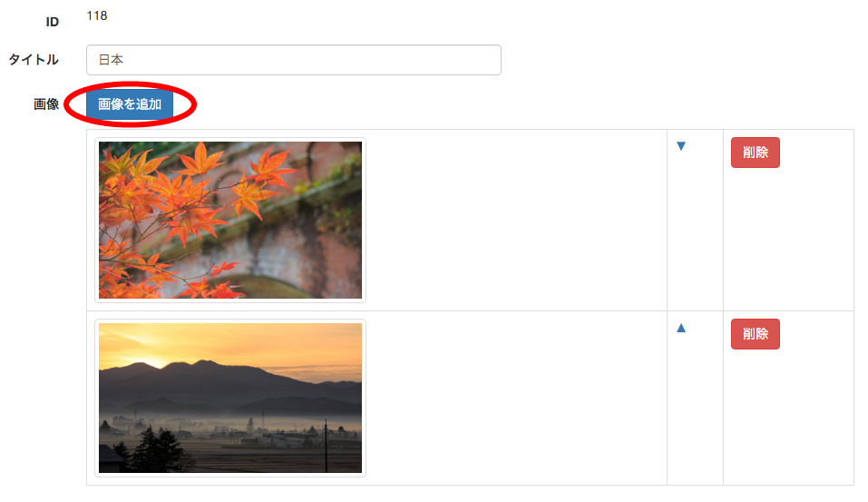868x502 pixels.
Task: Move the maple leaves image down with arrow
Action: (681, 146)
